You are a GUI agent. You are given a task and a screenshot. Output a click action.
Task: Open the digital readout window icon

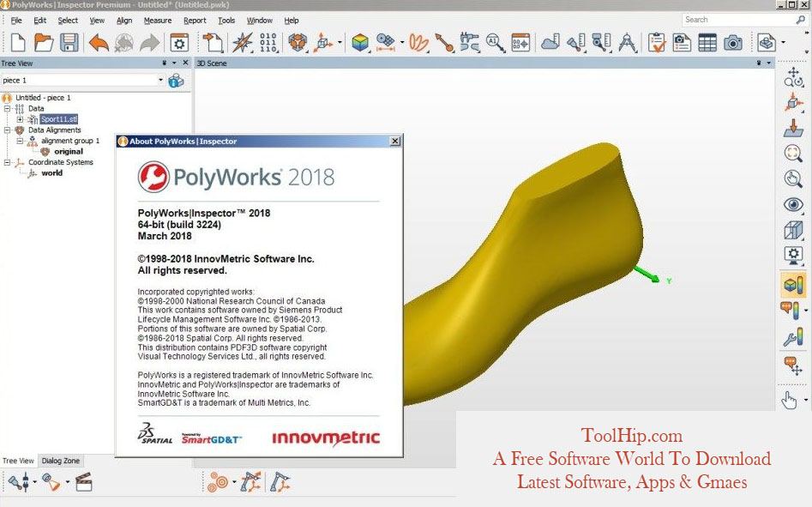[520, 43]
